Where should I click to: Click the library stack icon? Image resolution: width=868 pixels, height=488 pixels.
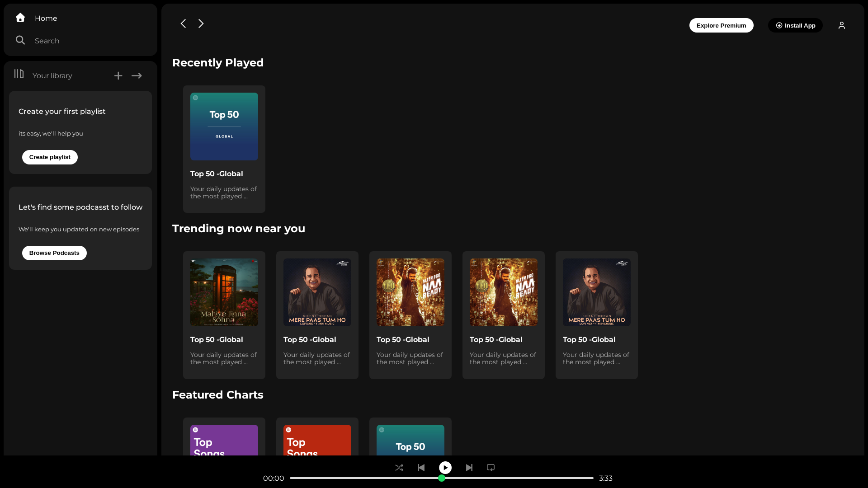(x=19, y=74)
